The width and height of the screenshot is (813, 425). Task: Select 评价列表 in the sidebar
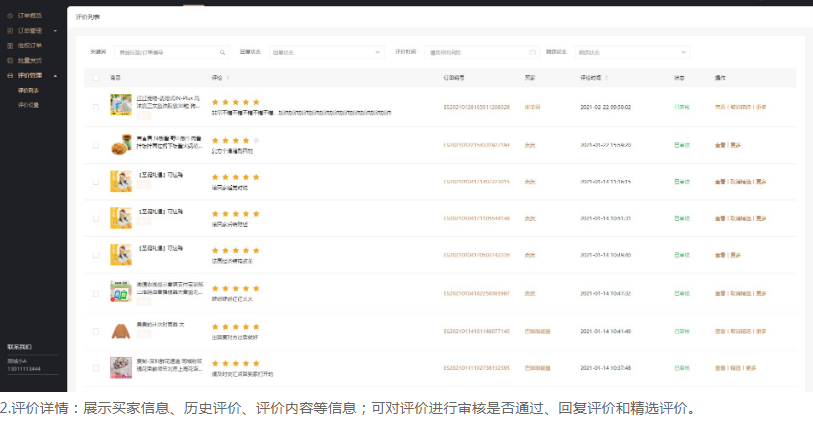coord(28,90)
